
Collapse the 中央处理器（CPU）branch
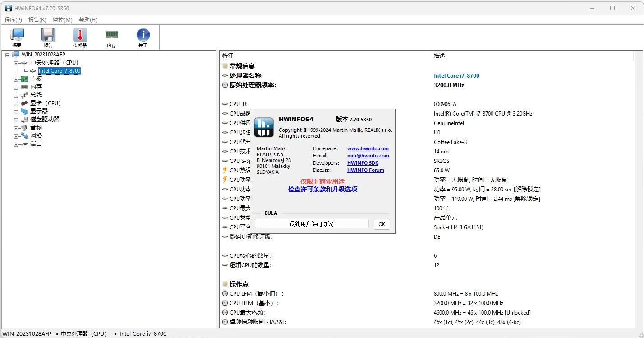coord(15,62)
